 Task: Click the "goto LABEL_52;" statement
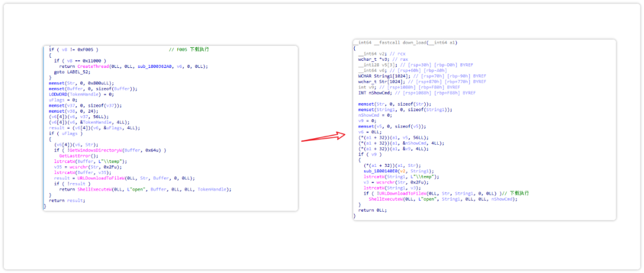tap(72, 72)
